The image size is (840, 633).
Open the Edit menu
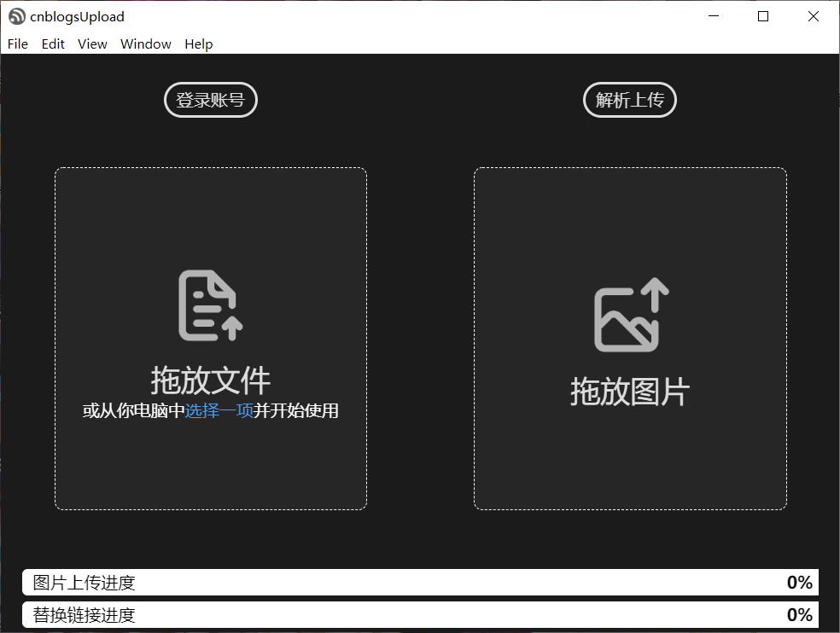[53, 44]
